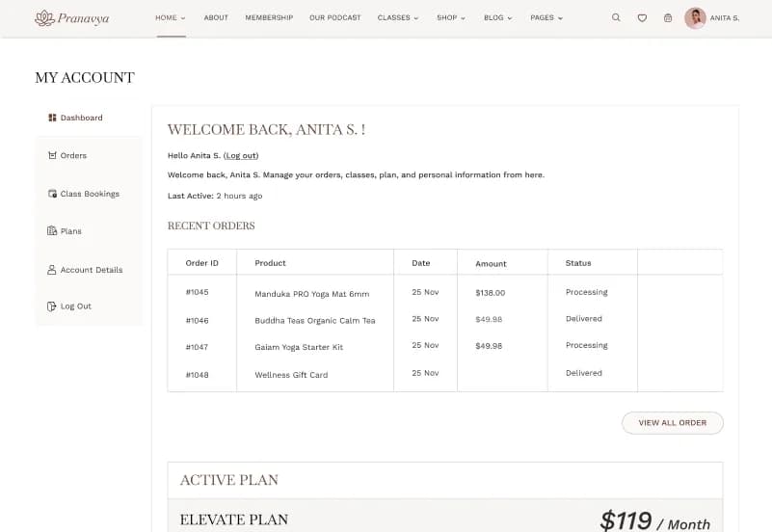Viewport: 772px width, 532px height.
Task: Go to Class Bookings in sidebar
Action: click(90, 194)
